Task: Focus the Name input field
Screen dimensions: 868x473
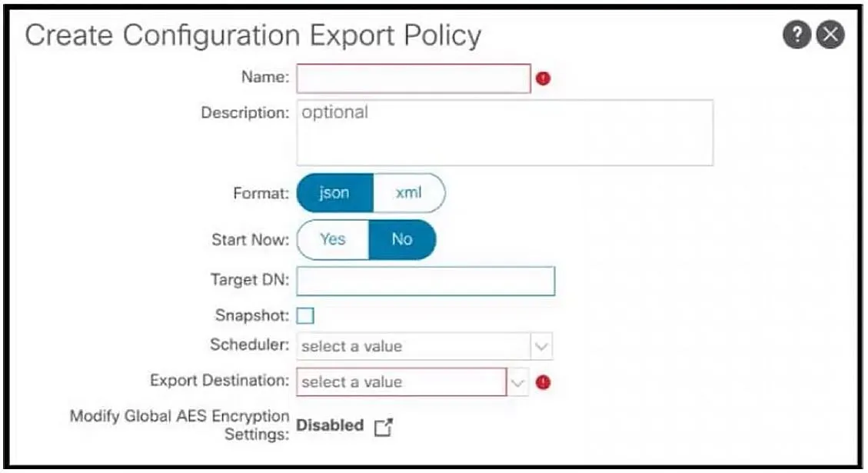Action: pos(414,78)
